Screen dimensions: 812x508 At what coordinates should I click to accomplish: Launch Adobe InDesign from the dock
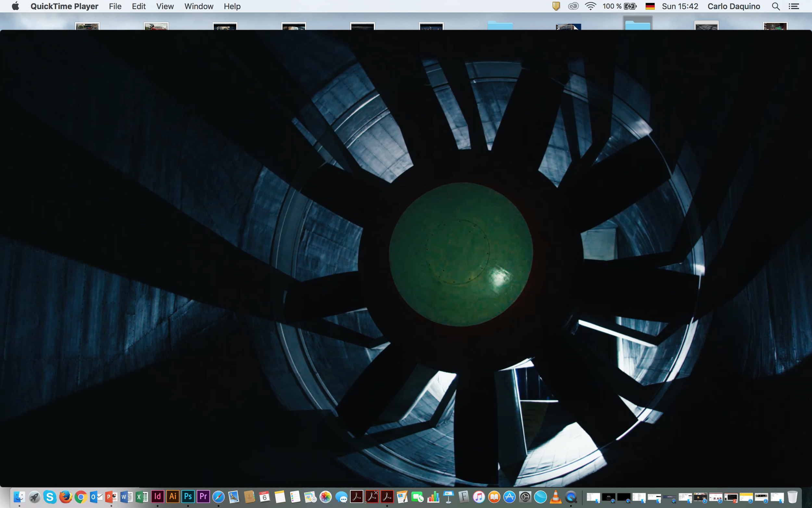click(x=158, y=497)
